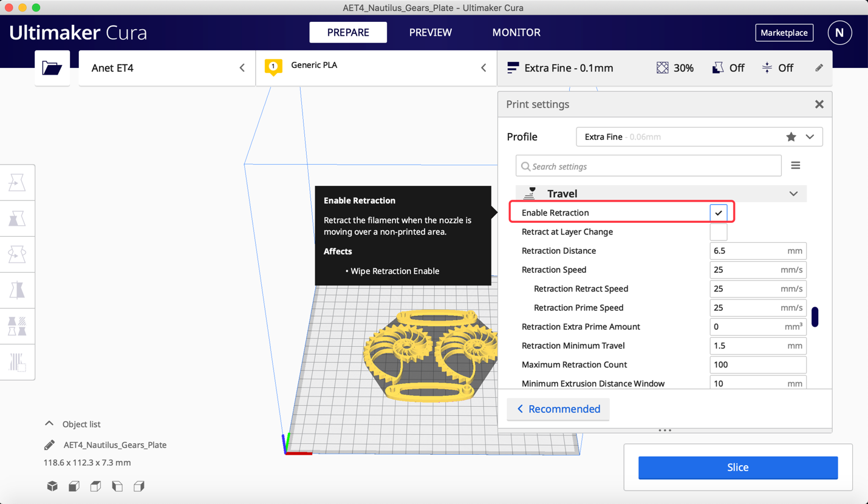
Task: Close the Print settings panel
Action: [819, 104]
